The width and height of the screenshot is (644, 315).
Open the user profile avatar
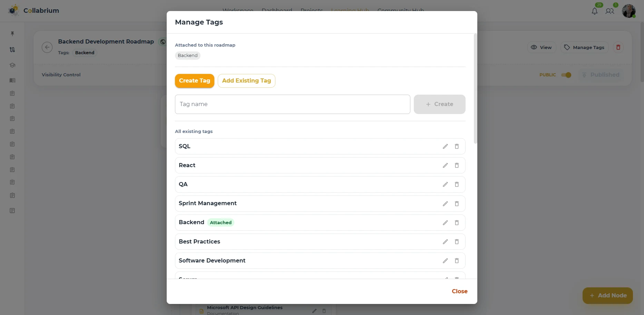pyautogui.click(x=629, y=11)
